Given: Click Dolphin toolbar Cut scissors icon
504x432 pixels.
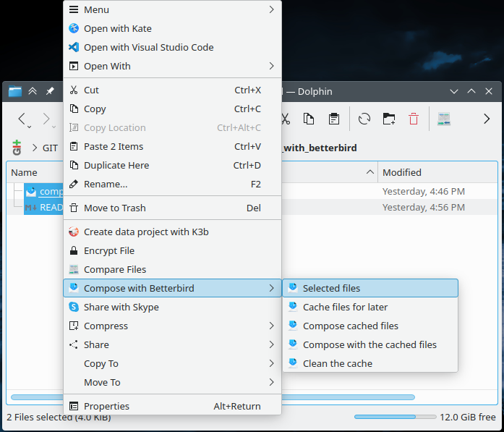Looking at the screenshot, I should (286, 119).
